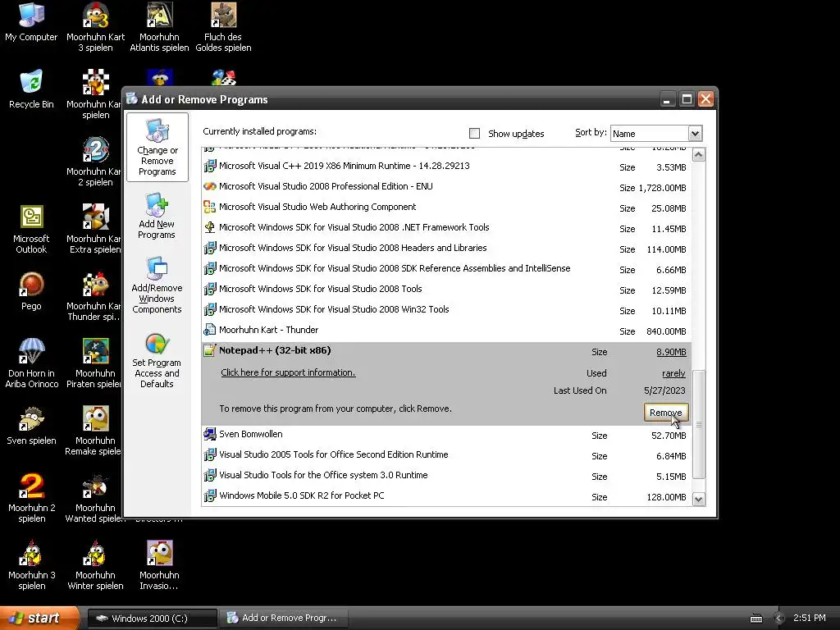Click the Visual Studio 2008 Professional icon
The height and width of the screenshot is (630, 840).
coord(209,186)
